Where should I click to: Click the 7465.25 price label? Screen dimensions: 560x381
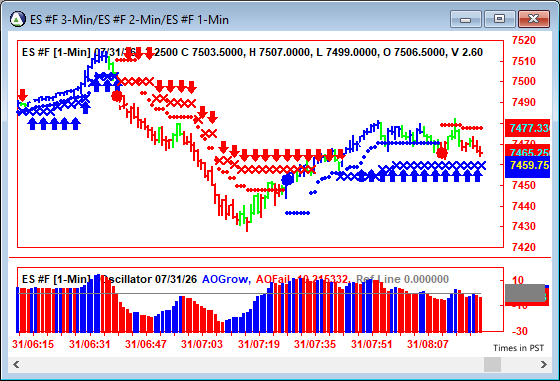[x=528, y=152]
